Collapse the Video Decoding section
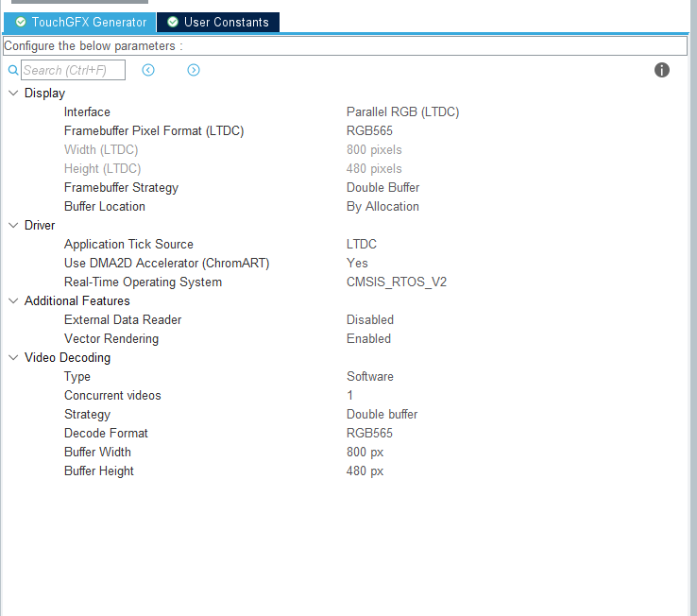This screenshot has width=697, height=616. 13,357
